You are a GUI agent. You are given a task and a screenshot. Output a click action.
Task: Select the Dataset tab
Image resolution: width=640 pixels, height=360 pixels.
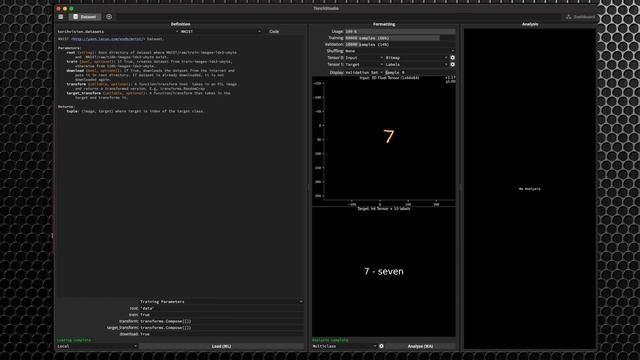tap(84, 17)
